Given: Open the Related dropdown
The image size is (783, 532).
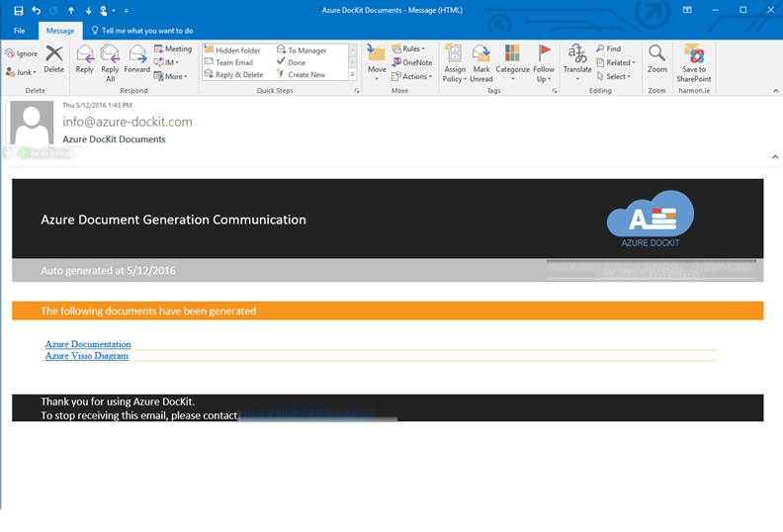Looking at the screenshot, I should 616,62.
